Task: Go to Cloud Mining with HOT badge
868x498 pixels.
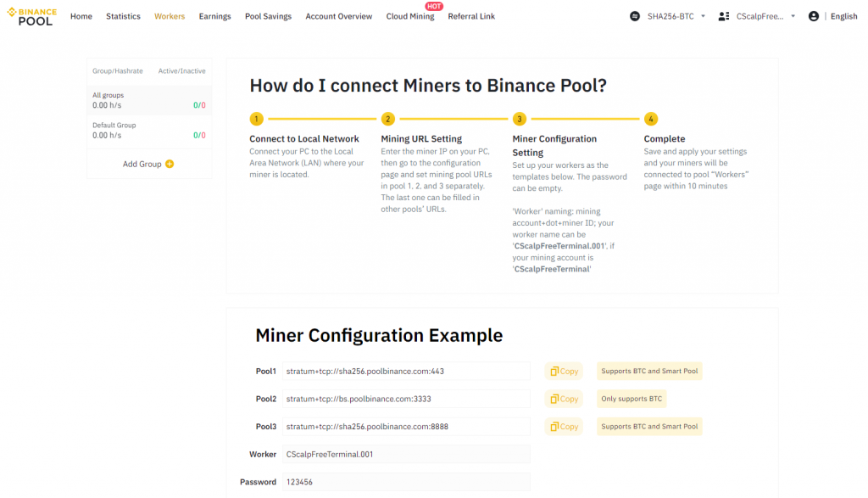Action: [x=409, y=15]
